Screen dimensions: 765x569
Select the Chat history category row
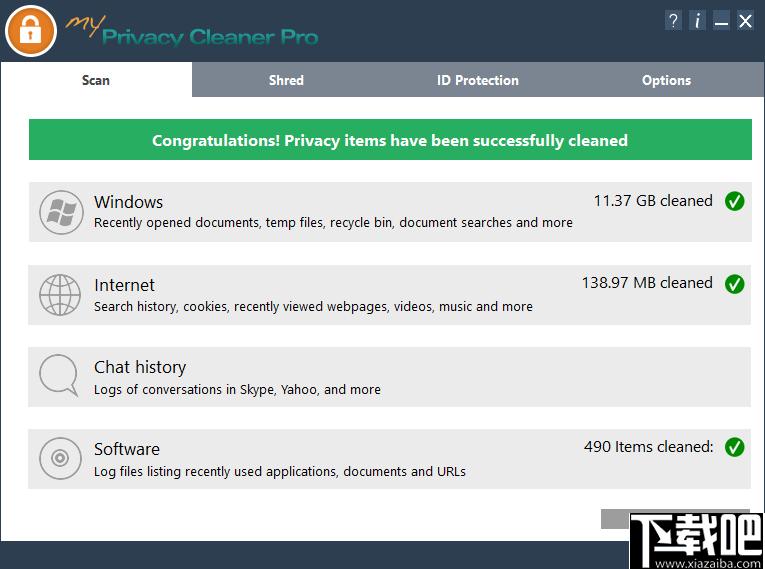(x=390, y=377)
